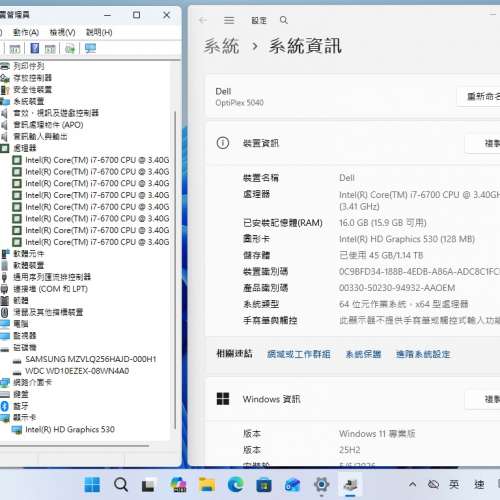Click Device Manager horizontal scrollbar

(x=74, y=445)
